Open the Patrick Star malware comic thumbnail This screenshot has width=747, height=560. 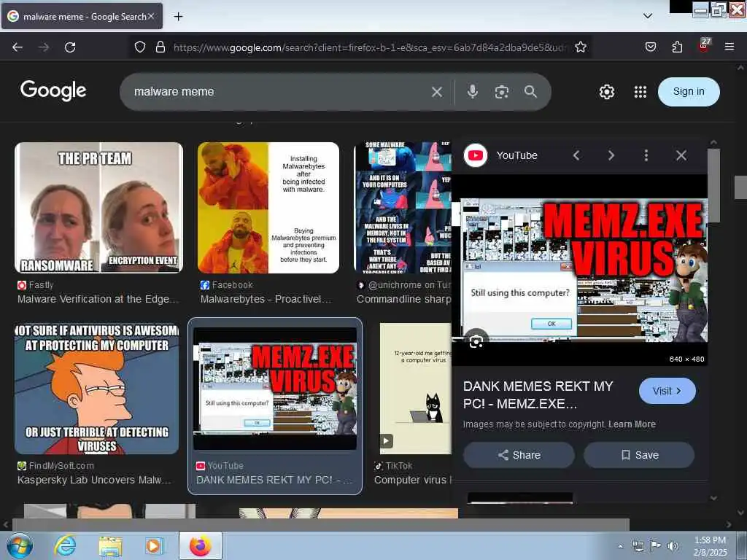[403, 208]
